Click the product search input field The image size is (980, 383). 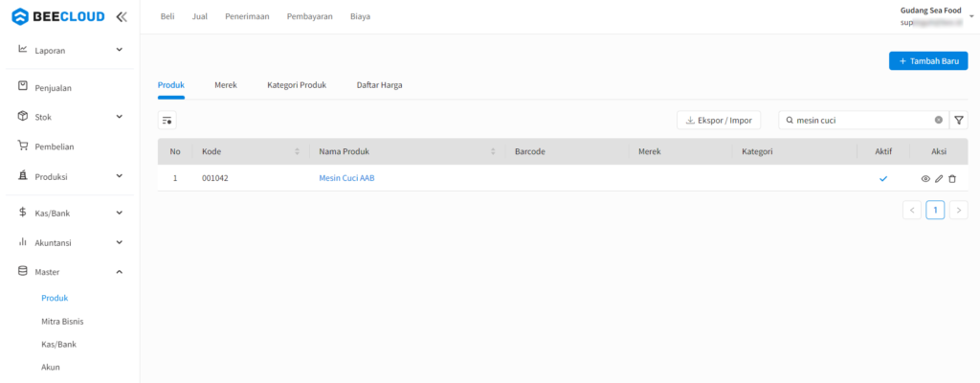pyautogui.click(x=863, y=120)
